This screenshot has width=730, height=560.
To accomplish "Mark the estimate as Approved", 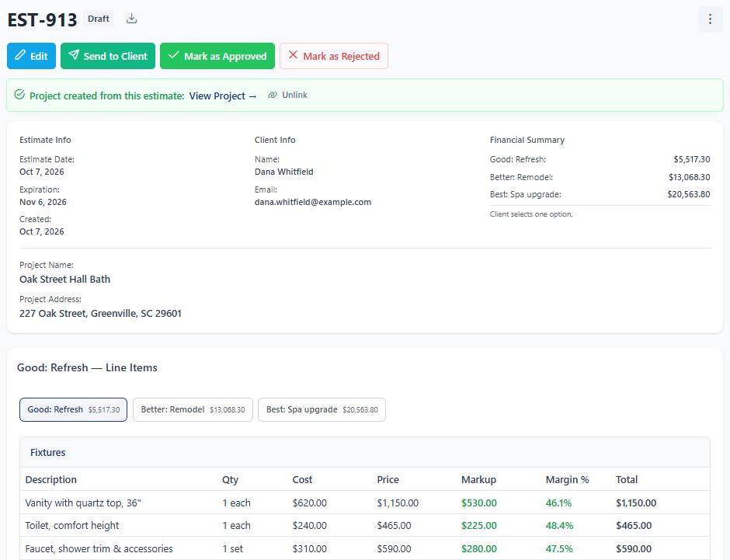I will [217, 56].
